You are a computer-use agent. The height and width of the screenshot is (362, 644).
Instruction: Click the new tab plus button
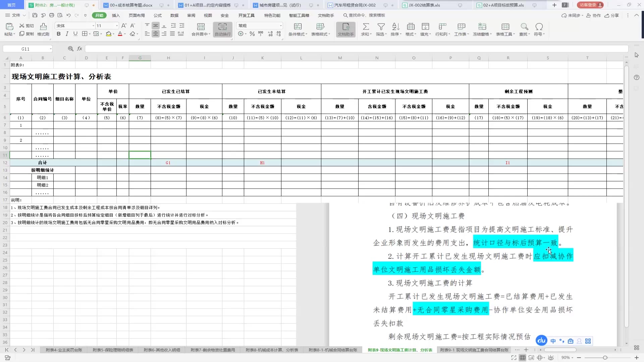pos(554,5)
